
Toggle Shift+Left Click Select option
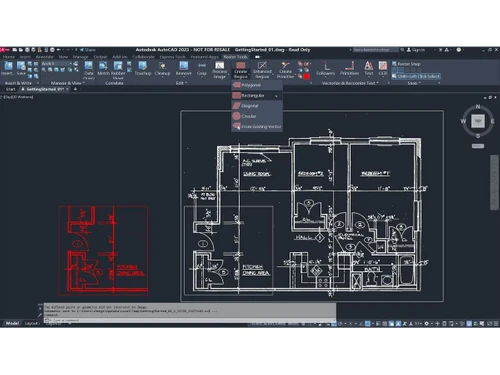pyautogui.click(x=416, y=76)
